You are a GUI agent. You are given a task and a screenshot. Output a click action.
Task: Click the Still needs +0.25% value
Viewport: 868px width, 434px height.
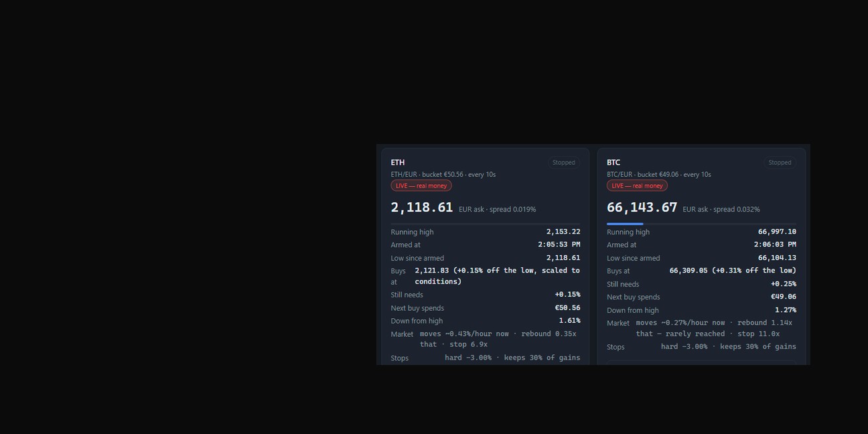[784, 284]
